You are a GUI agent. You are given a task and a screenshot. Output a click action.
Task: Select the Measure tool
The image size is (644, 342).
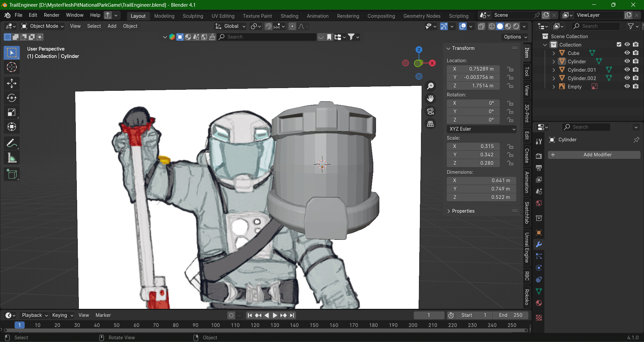[x=12, y=157]
